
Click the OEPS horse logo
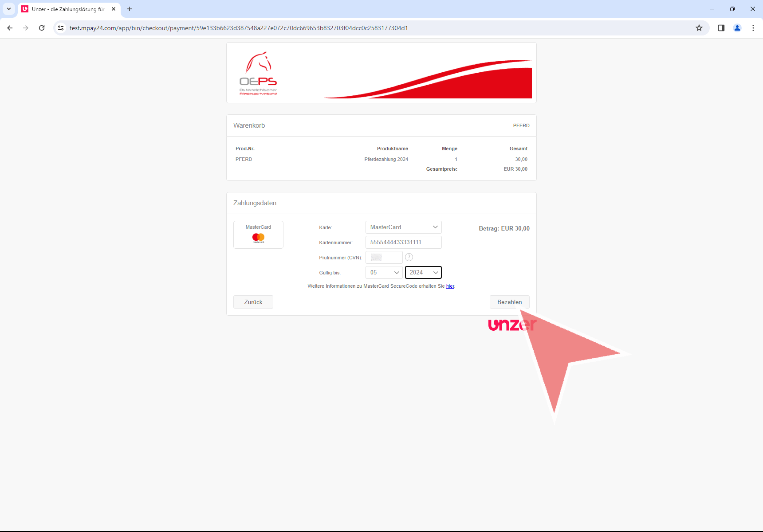(x=258, y=73)
